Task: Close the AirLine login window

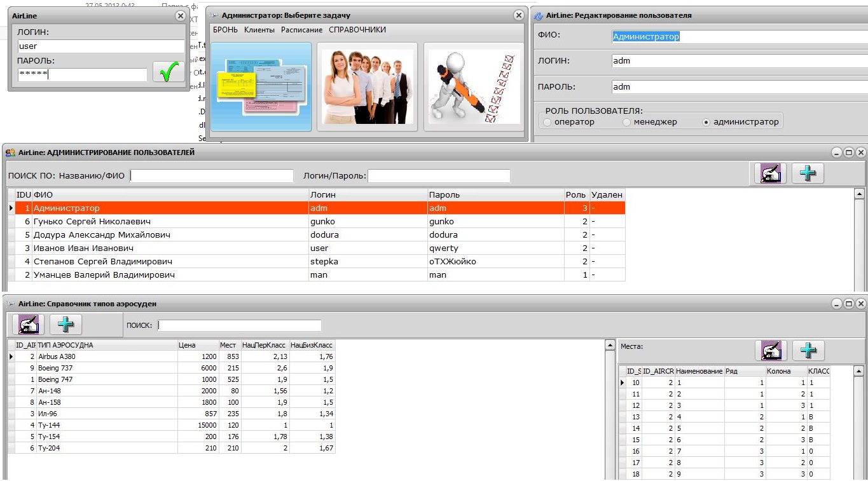Action: [x=181, y=16]
